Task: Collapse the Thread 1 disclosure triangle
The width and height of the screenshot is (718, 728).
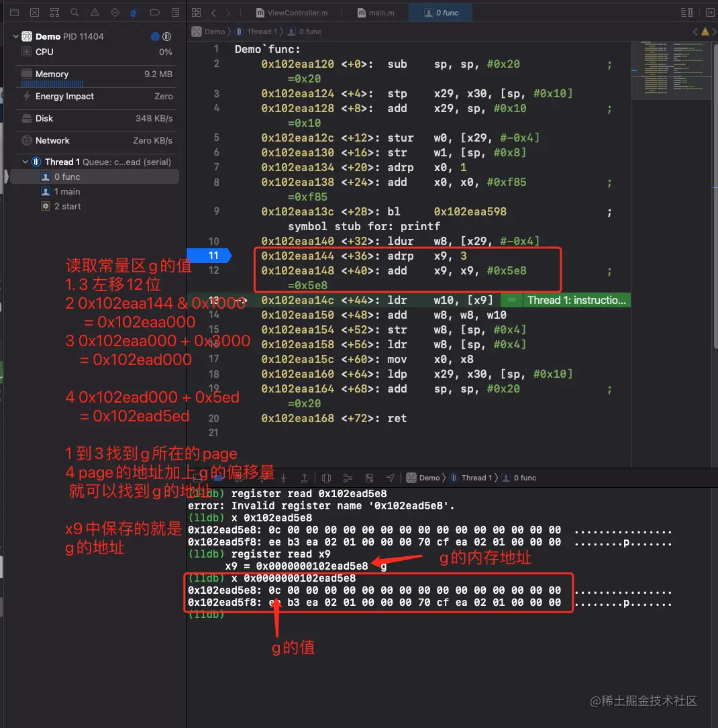Action: tap(25, 162)
